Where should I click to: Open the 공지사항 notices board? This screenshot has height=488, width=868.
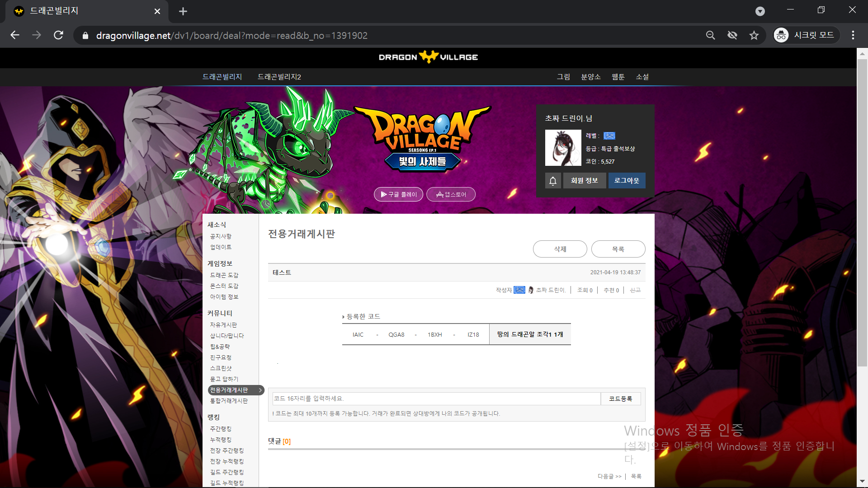221,236
